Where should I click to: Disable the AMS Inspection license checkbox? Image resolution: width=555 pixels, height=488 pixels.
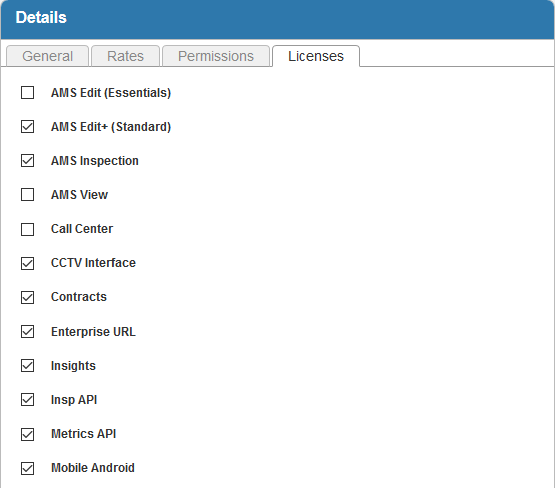[x=27, y=161]
